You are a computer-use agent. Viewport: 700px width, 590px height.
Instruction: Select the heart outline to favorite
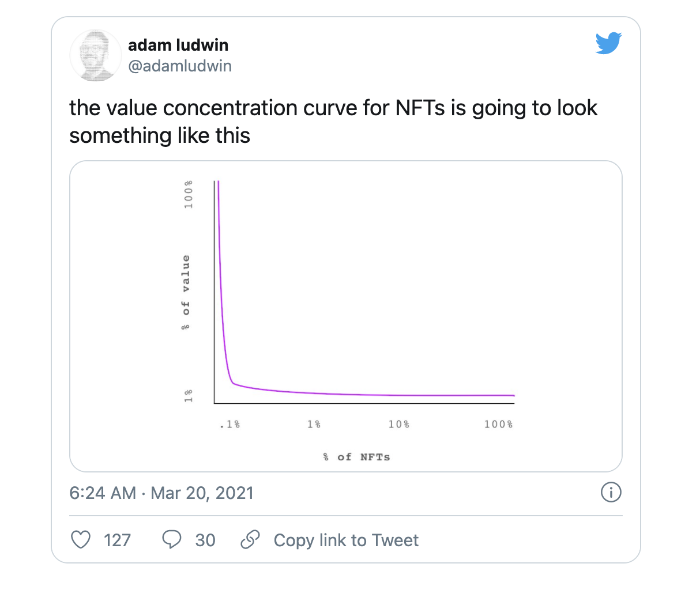81,540
